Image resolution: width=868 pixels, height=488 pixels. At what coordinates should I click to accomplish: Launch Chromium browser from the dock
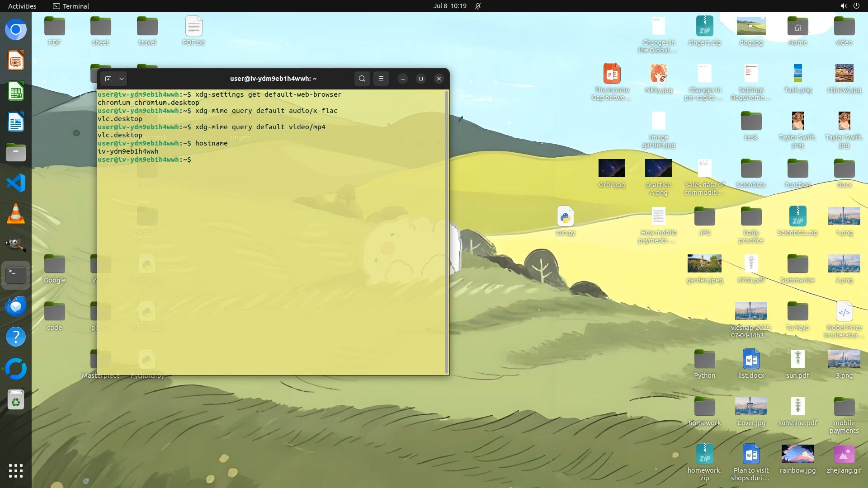click(x=16, y=30)
